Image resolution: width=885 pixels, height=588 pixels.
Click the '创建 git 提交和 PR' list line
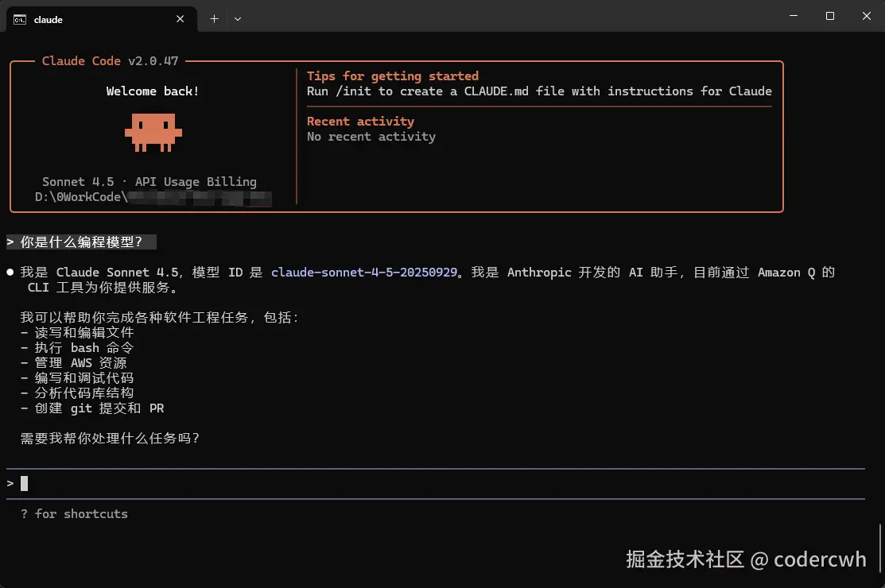[x=92, y=408]
